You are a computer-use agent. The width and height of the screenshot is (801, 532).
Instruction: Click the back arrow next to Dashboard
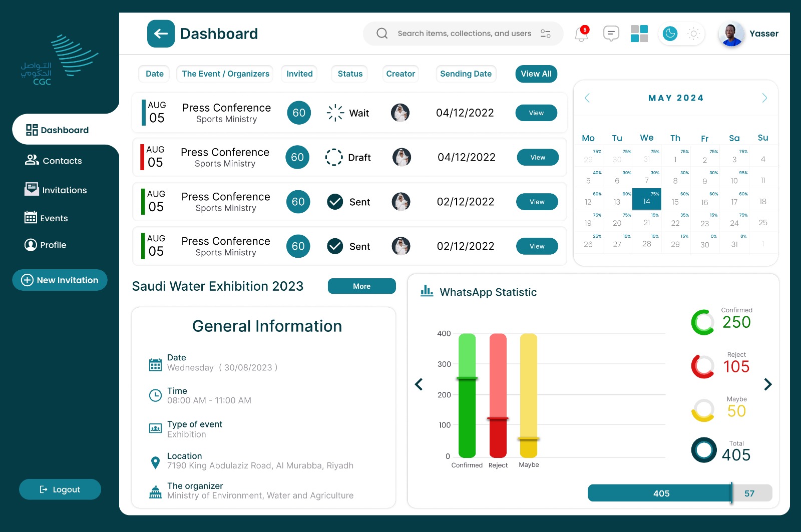click(x=161, y=34)
